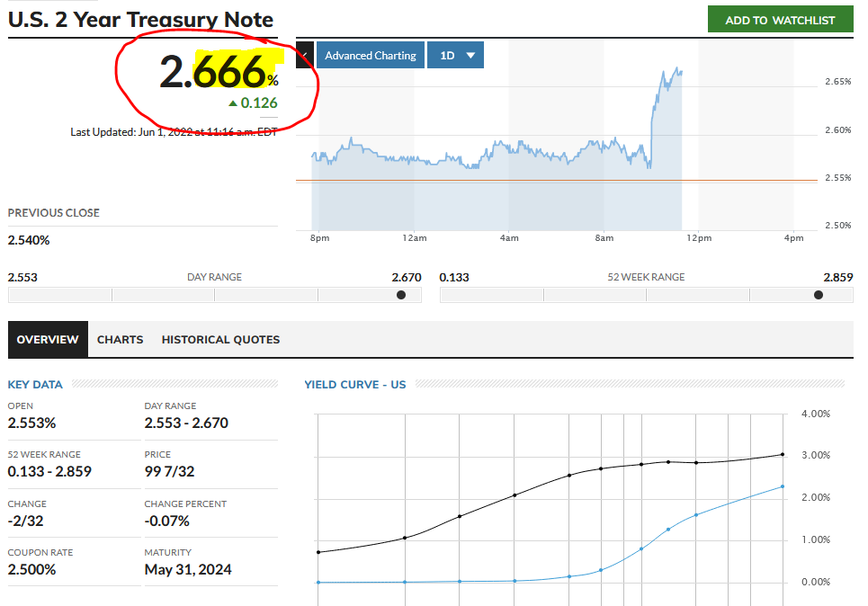
Task: Click the ADD TO WATCHLIST button
Action: coord(780,20)
